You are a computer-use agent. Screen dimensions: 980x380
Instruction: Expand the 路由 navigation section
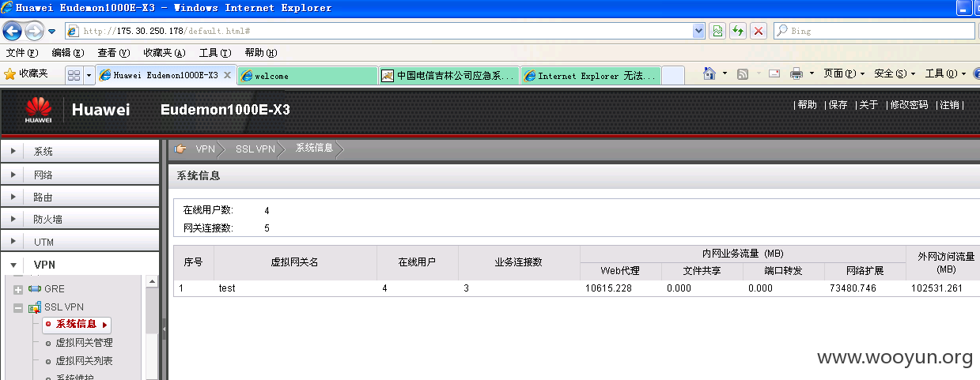coord(79,197)
